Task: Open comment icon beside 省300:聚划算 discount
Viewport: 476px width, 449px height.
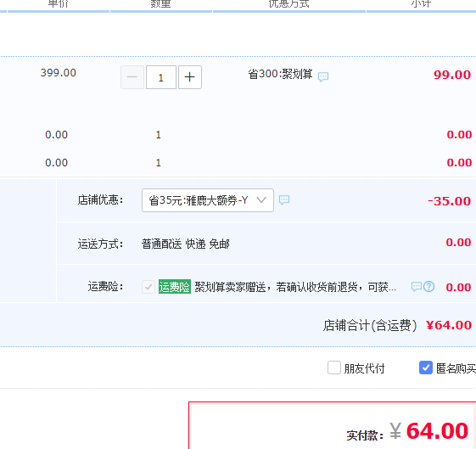Action: click(323, 76)
